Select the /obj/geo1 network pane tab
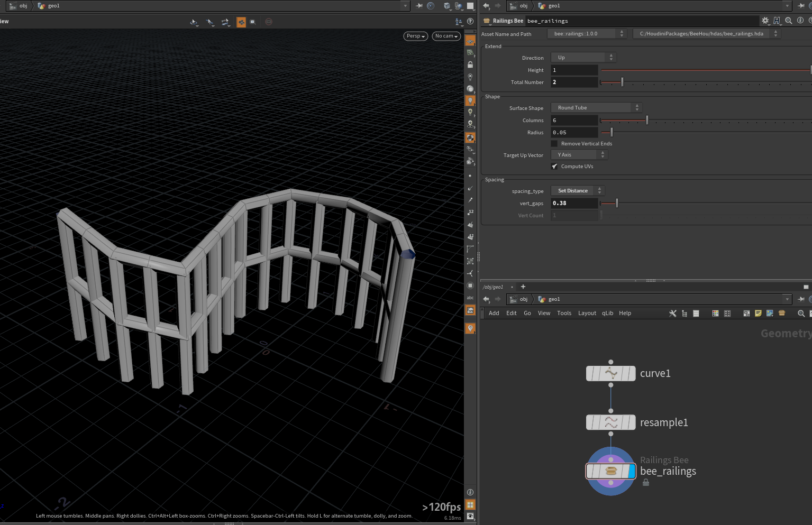Screen dimensions: 812x525 [493, 287]
